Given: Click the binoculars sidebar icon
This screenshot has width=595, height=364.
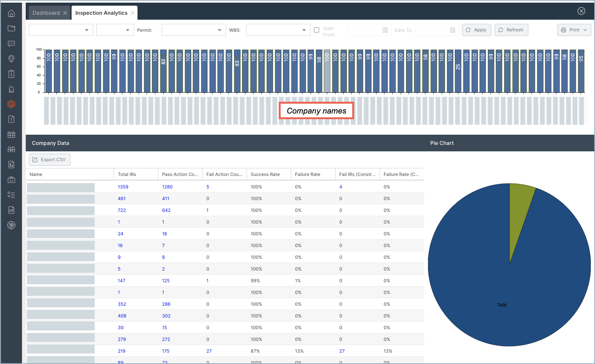Looking at the screenshot, I should [11, 149].
